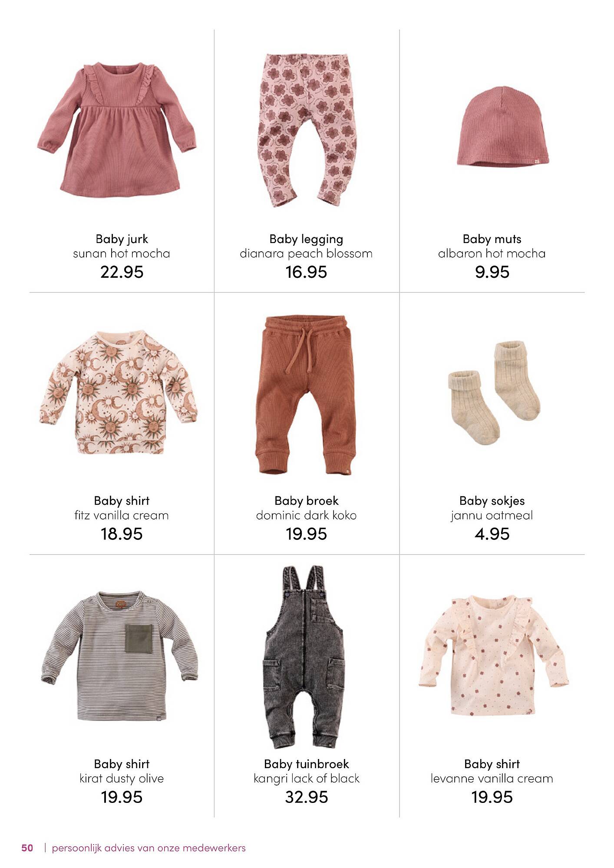Click the 'kirat dusty olive' label
This screenshot has height=868, width=614.
122,779
